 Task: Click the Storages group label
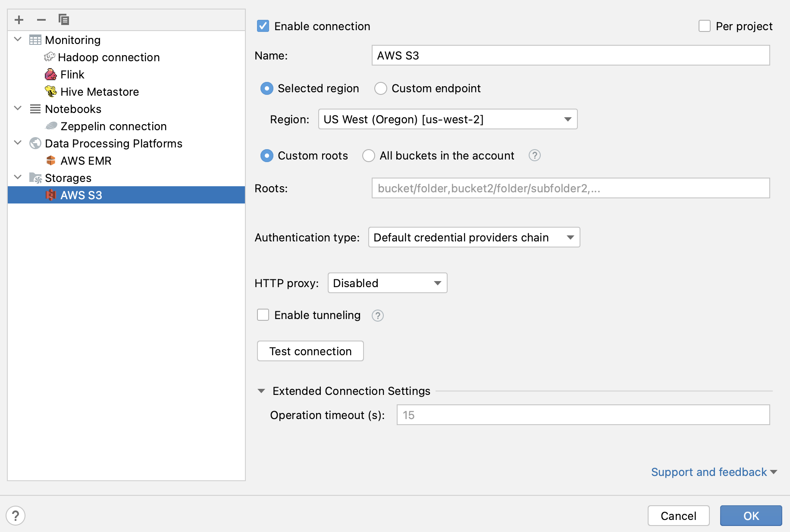tap(68, 178)
